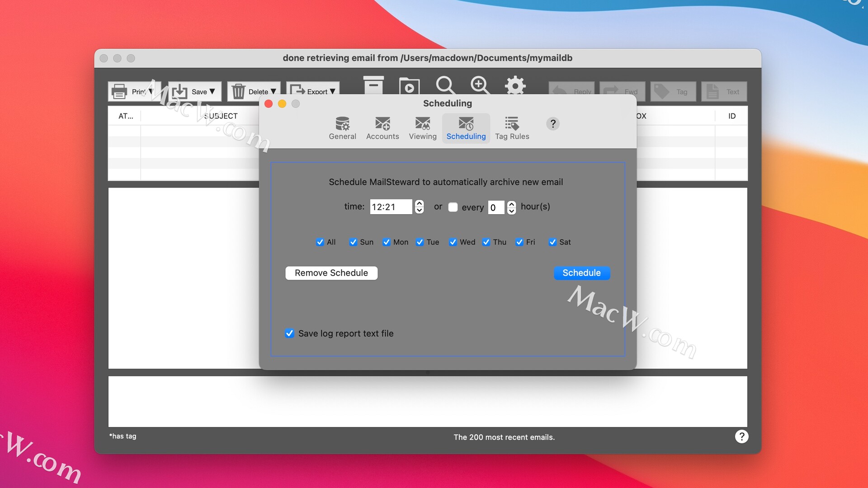Uncheck the Fri checkbox
Viewport: 868px width, 488px height.
pos(519,242)
